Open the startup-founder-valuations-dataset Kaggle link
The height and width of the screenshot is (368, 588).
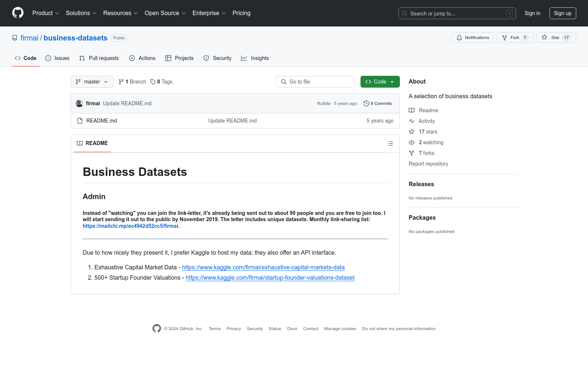(x=270, y=277)
